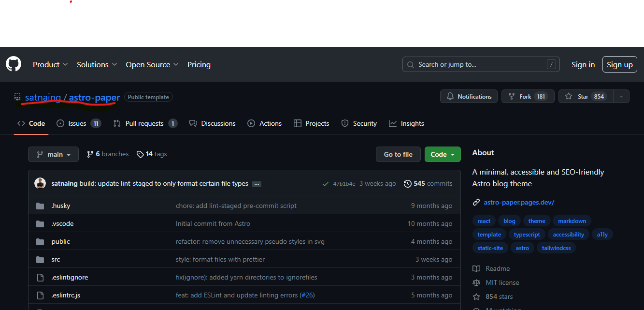Click in the Search or jump to field
Screen dimensions: 644x310
point(481,64)
